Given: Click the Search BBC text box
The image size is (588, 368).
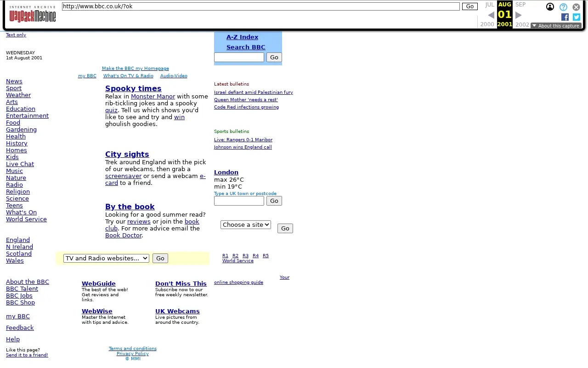Looking at the screenshot, I should tap(239, 57).
